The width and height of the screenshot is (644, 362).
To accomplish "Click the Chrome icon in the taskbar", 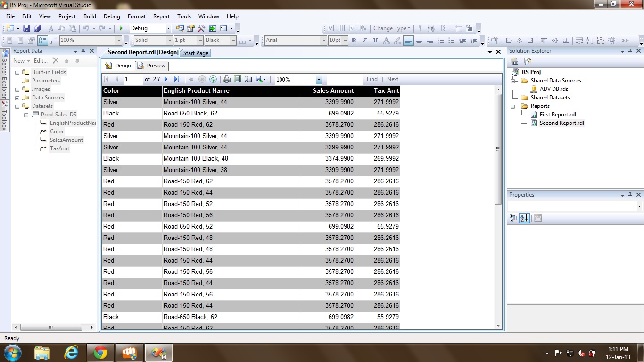I will click(x=100, y=353).
